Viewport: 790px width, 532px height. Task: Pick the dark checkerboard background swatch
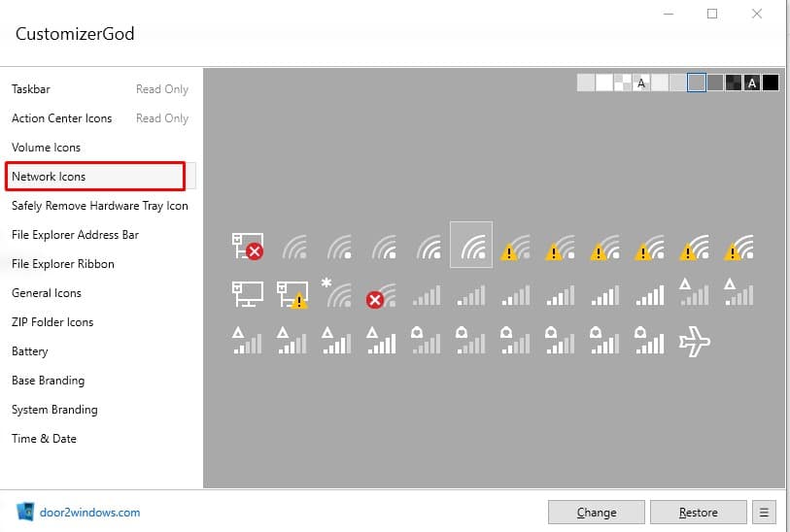coord(734,83)
